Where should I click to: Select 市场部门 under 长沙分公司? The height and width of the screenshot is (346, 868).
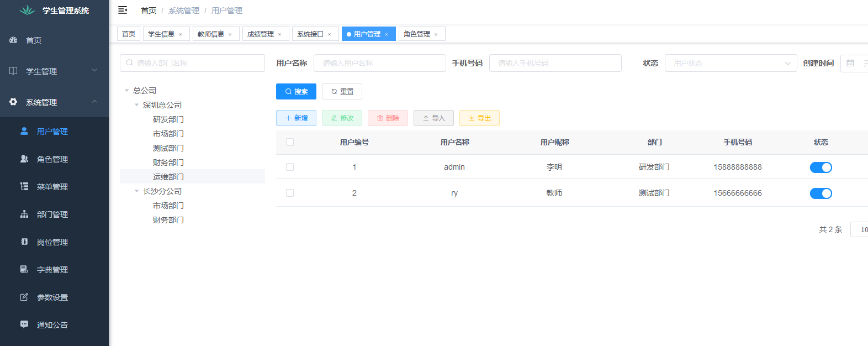[168, 206]
